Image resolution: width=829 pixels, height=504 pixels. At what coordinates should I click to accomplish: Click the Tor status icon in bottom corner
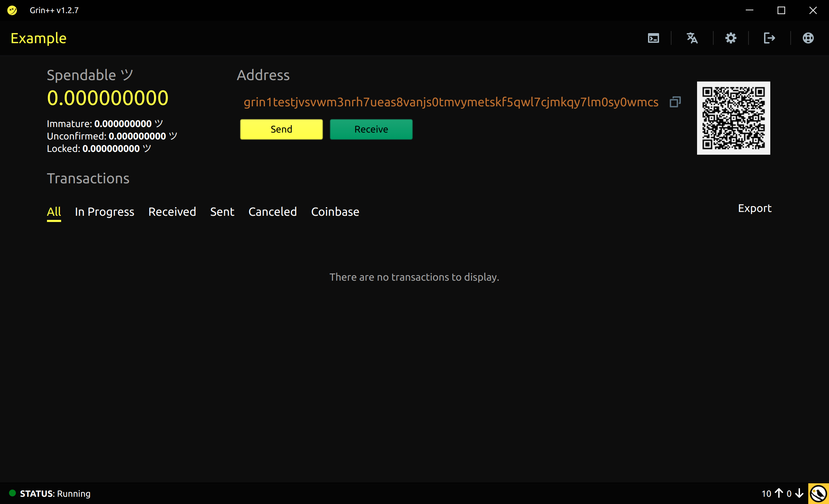click(x=818, y=493)
